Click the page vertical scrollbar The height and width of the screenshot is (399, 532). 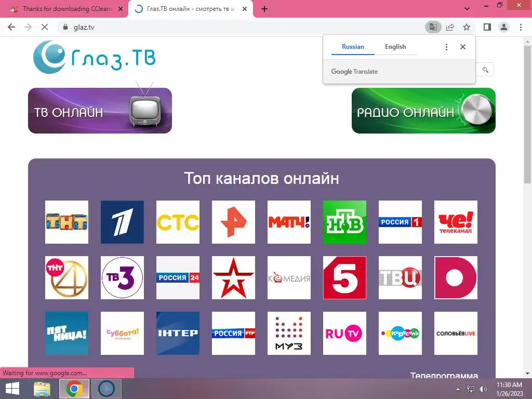click(x=527, y=115)
